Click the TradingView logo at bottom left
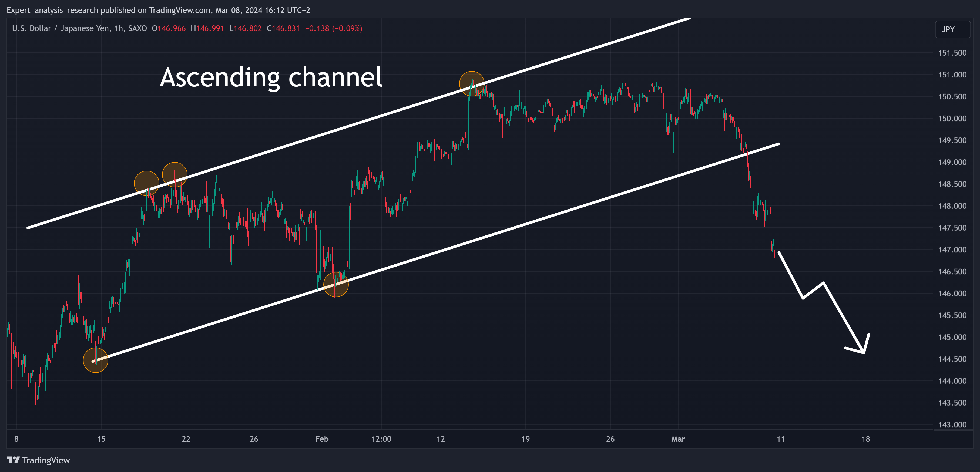The width and height of the screenshot is (980, 472). (x=38, y=460)
